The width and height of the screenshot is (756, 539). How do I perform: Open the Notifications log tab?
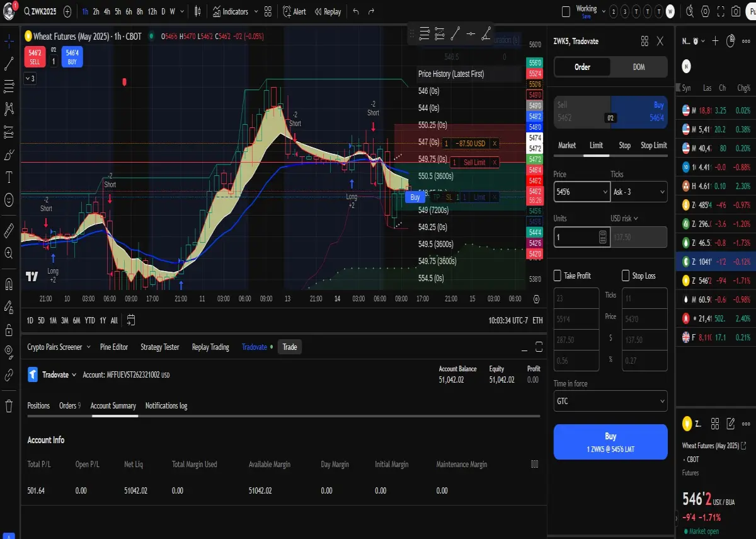166,405
